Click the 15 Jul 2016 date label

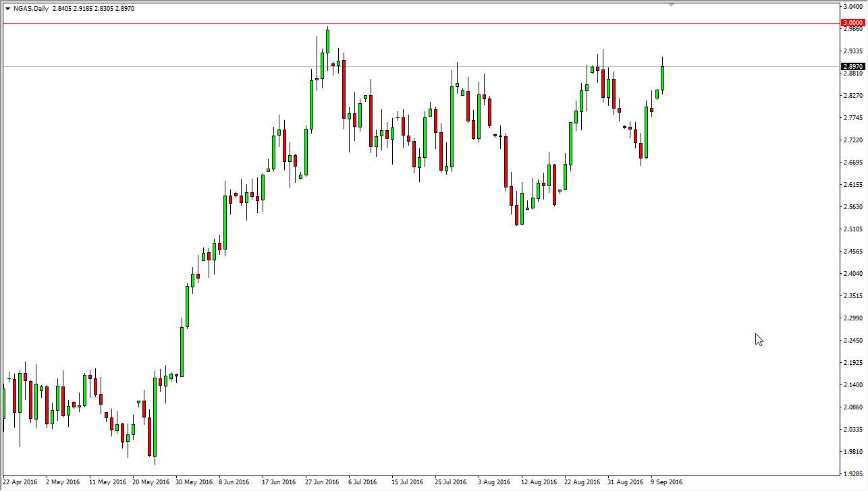click(x=407, y=482)
